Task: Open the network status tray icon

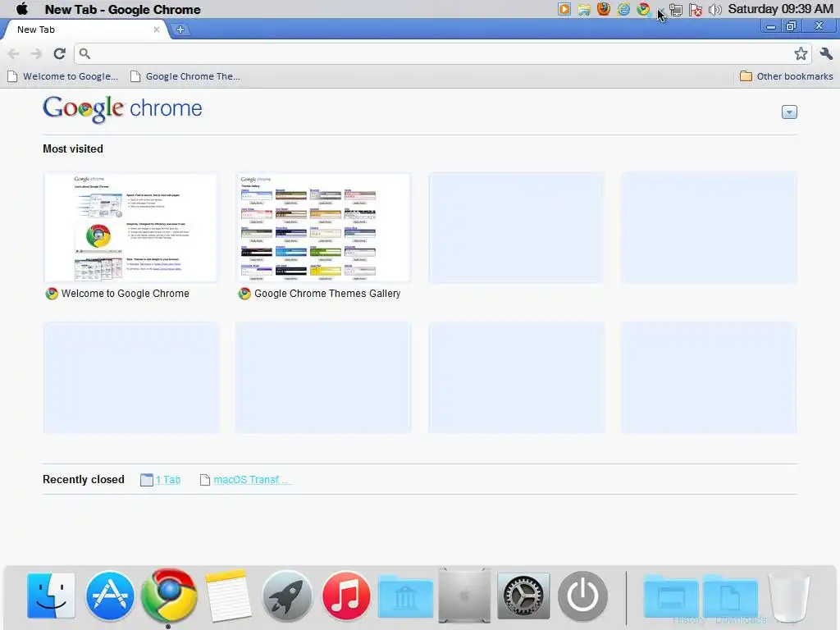Action: (x=677, y=10)
